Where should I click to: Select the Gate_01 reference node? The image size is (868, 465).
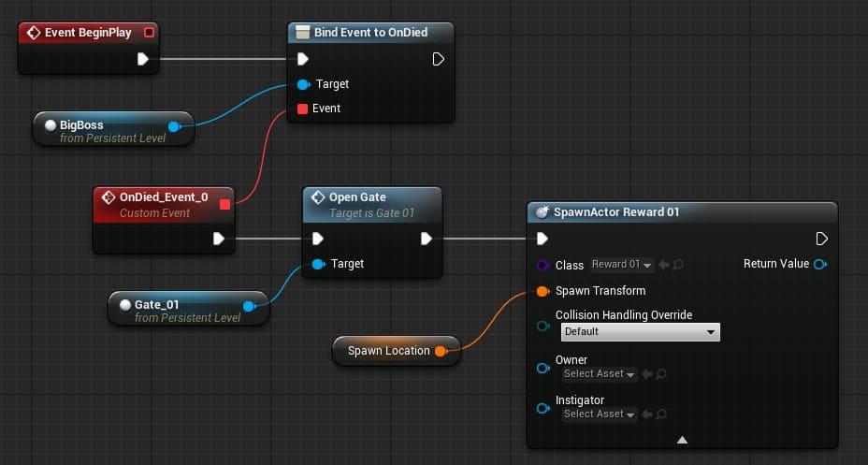point(188,309)
